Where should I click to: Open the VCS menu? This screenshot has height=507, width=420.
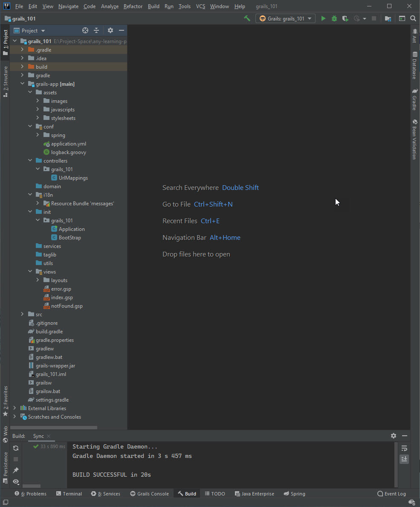coord(201,6)
